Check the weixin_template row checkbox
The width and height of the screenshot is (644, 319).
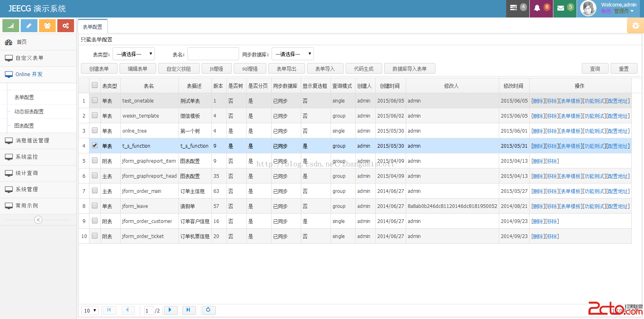(95, 115)
